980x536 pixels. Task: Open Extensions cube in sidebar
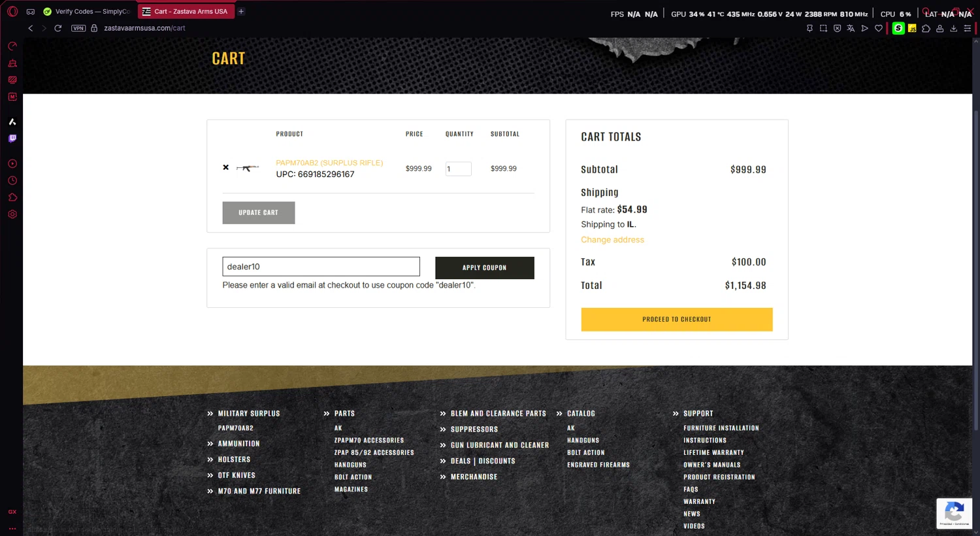pyautogui.click(x=12, y=197)
